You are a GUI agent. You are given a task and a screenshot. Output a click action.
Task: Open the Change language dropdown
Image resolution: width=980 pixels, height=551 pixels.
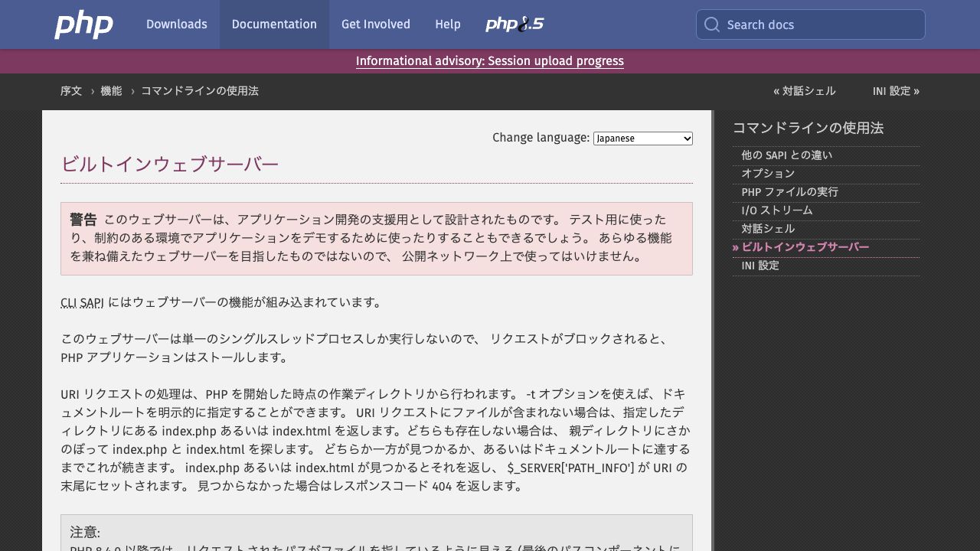[x=643, y=139]
